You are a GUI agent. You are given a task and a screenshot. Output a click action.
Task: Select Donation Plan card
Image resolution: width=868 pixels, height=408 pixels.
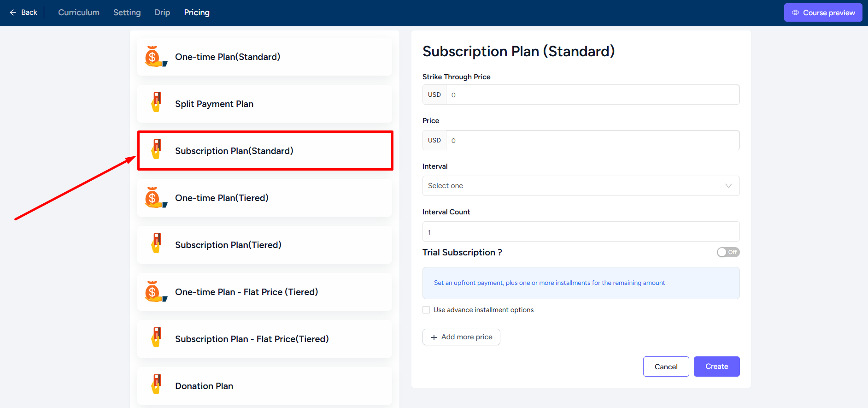point(264,386)
